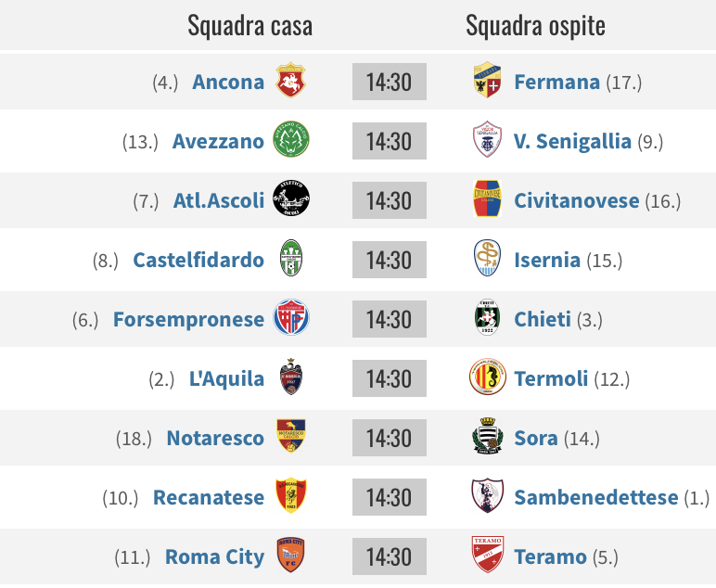Open the Chieti team link
The width and height of the screenshot is (716, 588).
click(x=543, y=320)
